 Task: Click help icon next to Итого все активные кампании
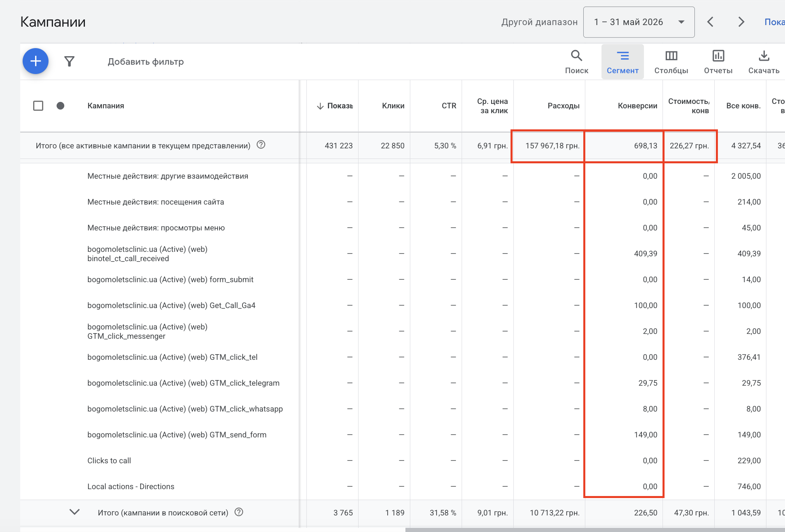261,145
